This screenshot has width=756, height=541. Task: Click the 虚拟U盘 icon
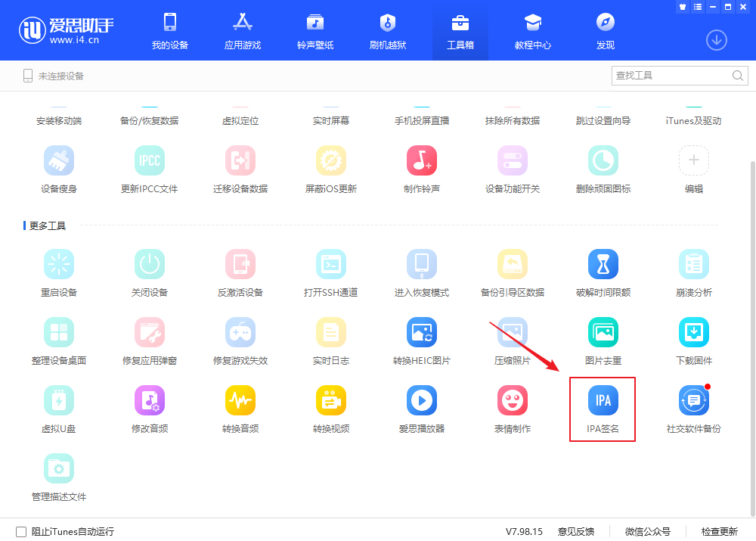coord(58,400)
